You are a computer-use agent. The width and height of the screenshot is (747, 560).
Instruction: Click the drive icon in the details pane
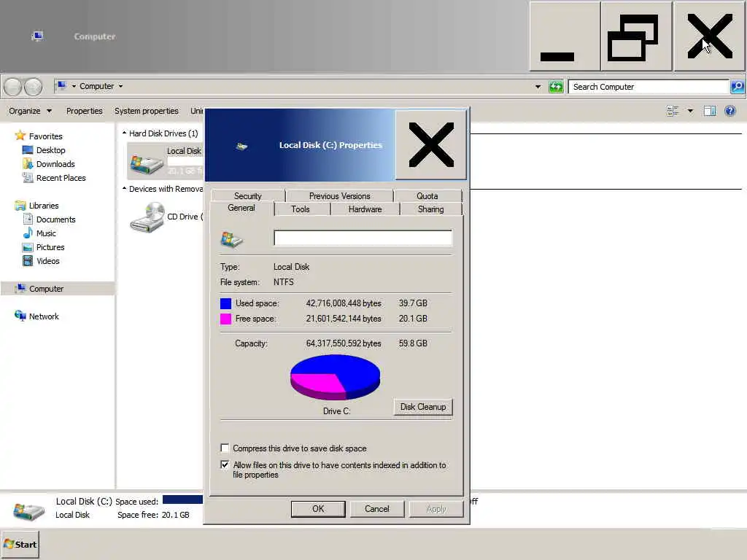click(28, 510)
